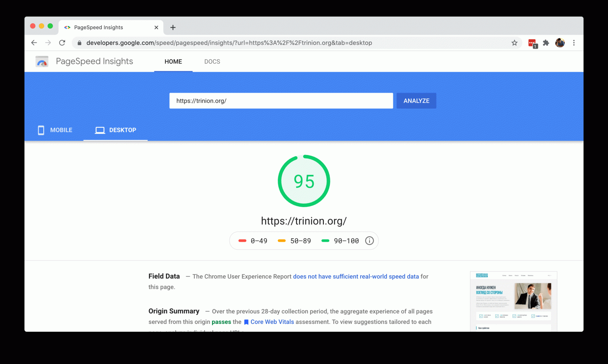Click the PageSpeed Insights title text

coord(94,61)
